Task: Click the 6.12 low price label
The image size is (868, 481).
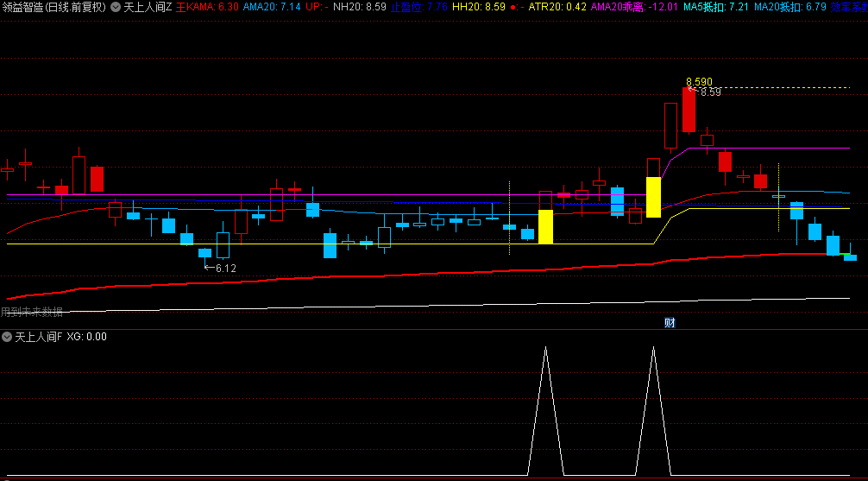Action: 226,269
